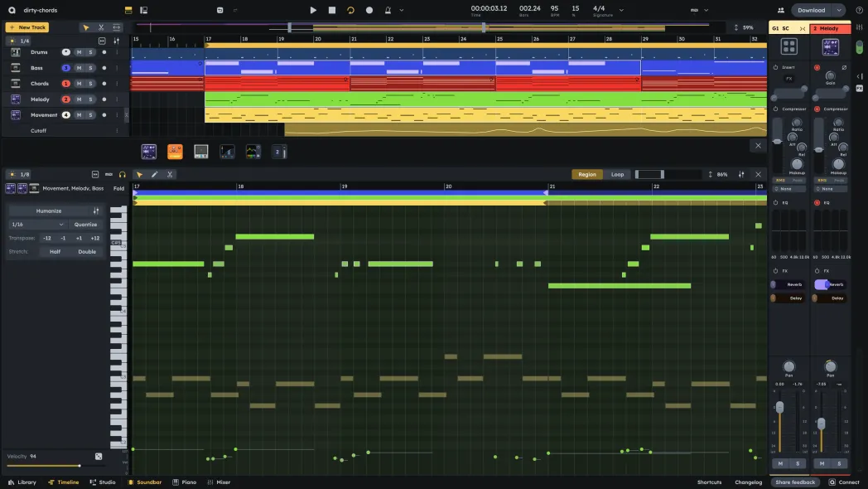The height and width of the screenshot is (489, 868).
Task: Click the Movement track channel badge 4
Action: (66, 114)
